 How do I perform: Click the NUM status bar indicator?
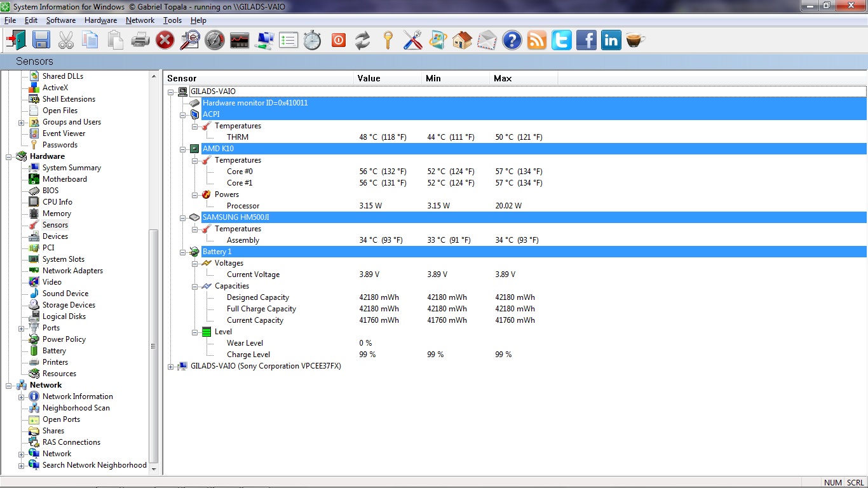832,483
